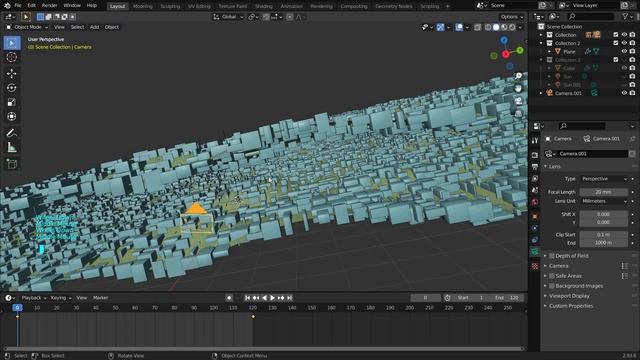Expand the Custom Properties panel
The width and height of the screenshot is (640, 360).
coord(570,306)
